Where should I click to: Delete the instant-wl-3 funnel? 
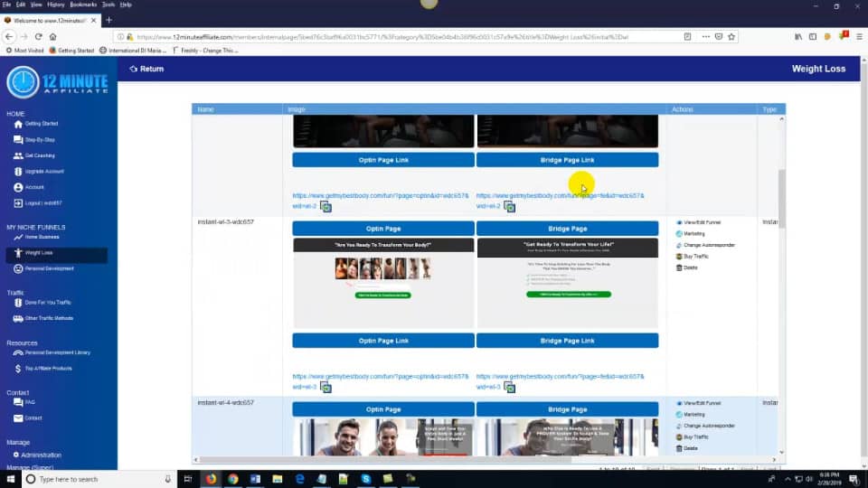click(686, 267)
